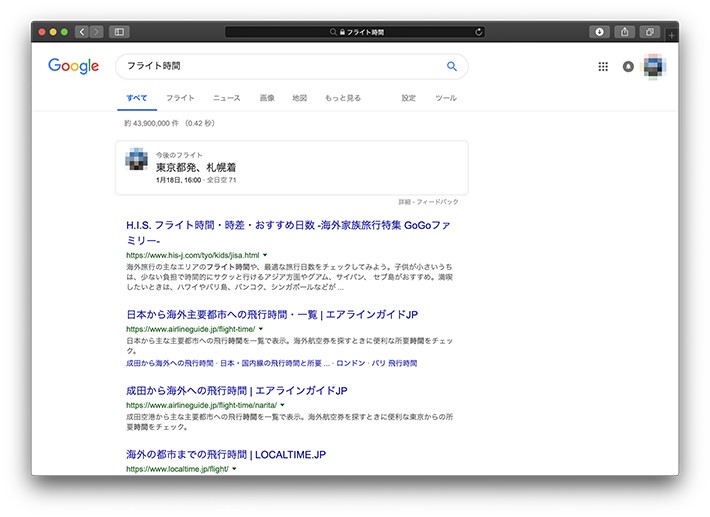Click the result count text 約 43,900,000 件
This screenshot has width=710, height=517.
pos(152,123)
